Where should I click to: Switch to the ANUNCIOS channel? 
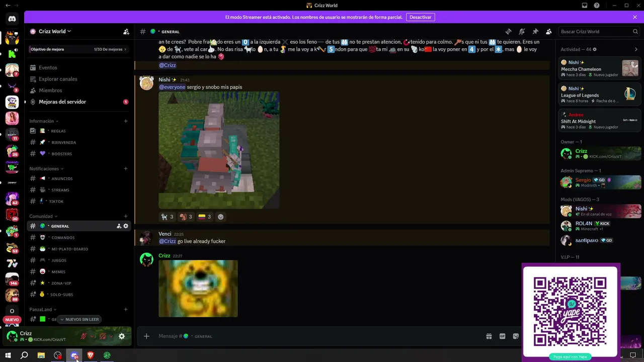point(79,178)
